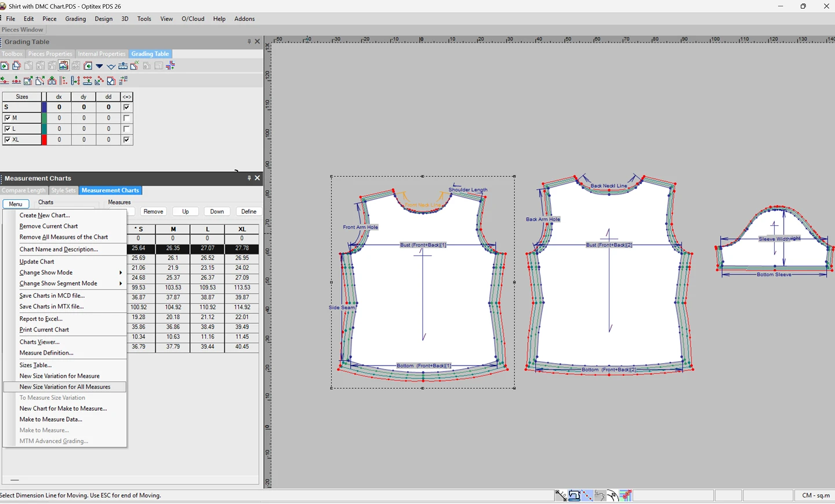Toggle the XL size checkbox
This screenshot has width=835, height=504.
pos(8,140)
